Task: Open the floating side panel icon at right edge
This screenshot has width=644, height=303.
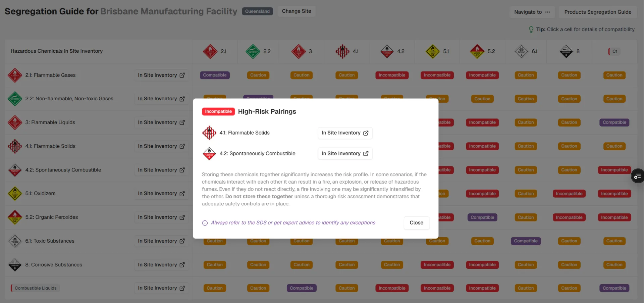Action: [x=638, y=176]
